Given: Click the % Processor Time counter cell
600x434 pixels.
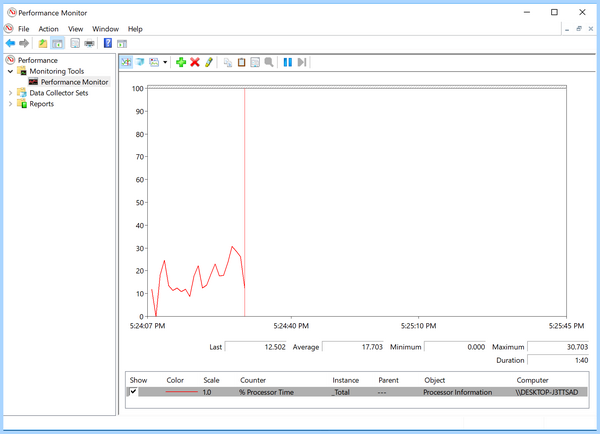Looking at the screenshot, I should pos(266,392).
